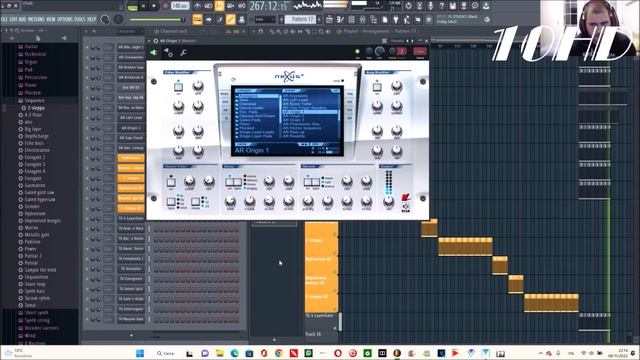Viewport: 640px width, 360px height.
Task: Select the pingpong delay mode in Nexus
Action: pyautogui.click(x=250, y=189)
